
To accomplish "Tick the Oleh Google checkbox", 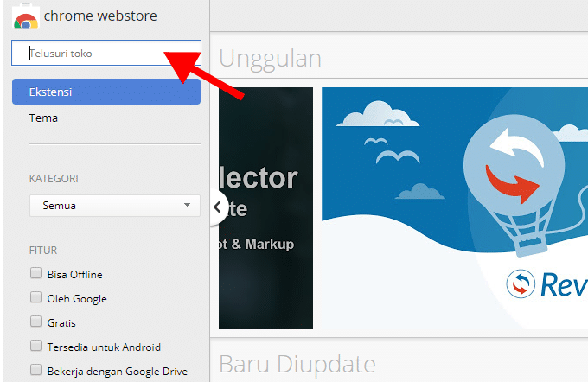I will [x=35, y=297].
